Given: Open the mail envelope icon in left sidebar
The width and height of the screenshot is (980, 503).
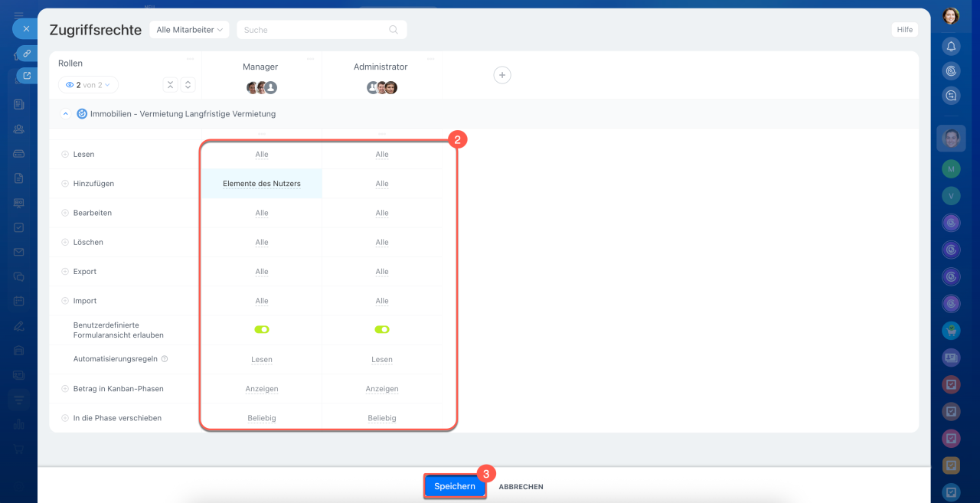Looking at the screenshot, I should 18,252.
